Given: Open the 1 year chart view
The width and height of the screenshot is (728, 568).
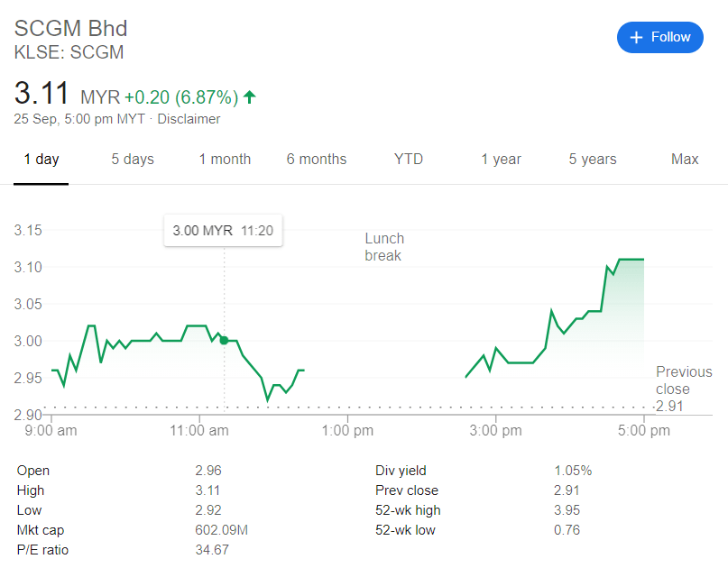Looking at the screenshot, I should coord(501,160).
